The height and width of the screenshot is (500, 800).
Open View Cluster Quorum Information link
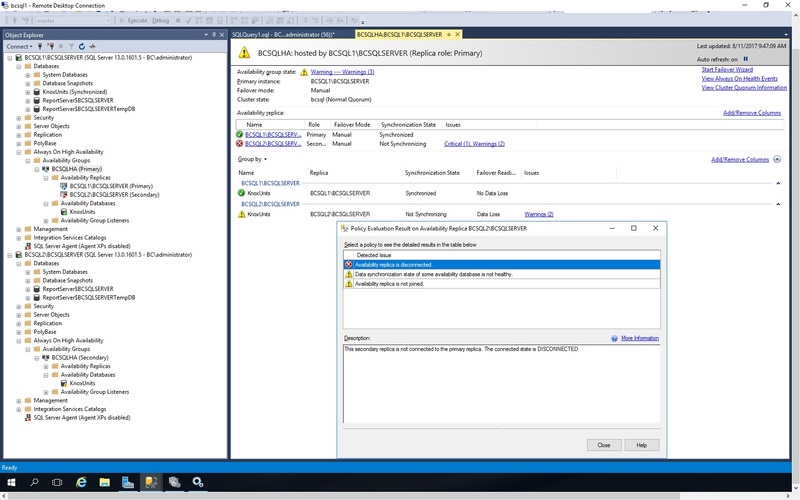[x=744, y=88]
